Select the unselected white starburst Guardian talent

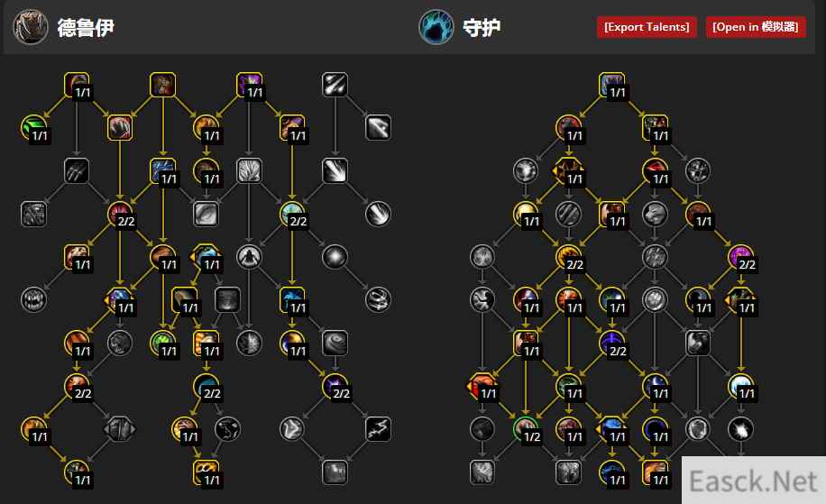[740, 429]
